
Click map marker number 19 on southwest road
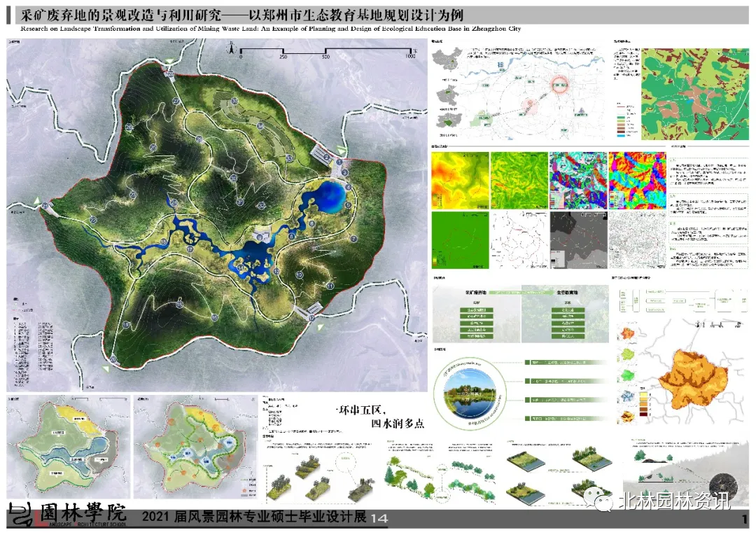click(126, 325)
